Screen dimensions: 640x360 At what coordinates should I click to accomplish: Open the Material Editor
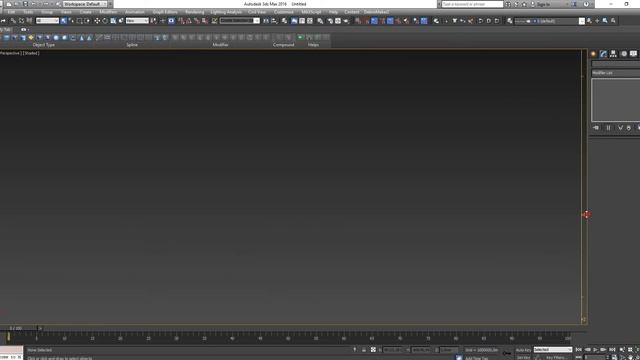coord(320,20)
